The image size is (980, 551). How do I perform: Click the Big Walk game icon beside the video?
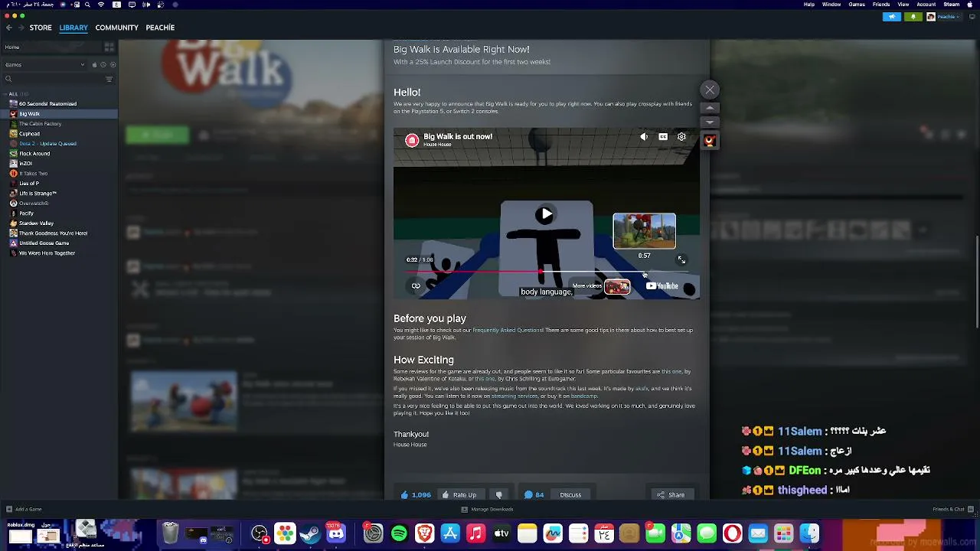(x=710, y=141)
